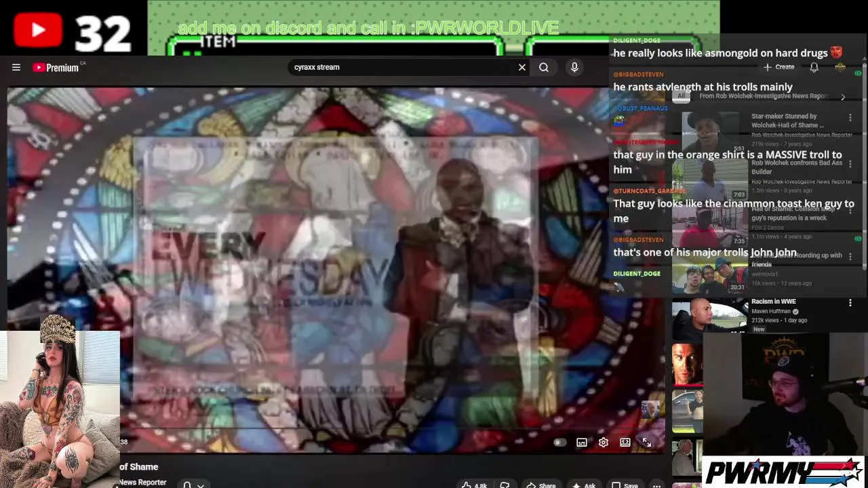Dislike the video
Viewport: 868px width, 488px height.
point(505,485)
